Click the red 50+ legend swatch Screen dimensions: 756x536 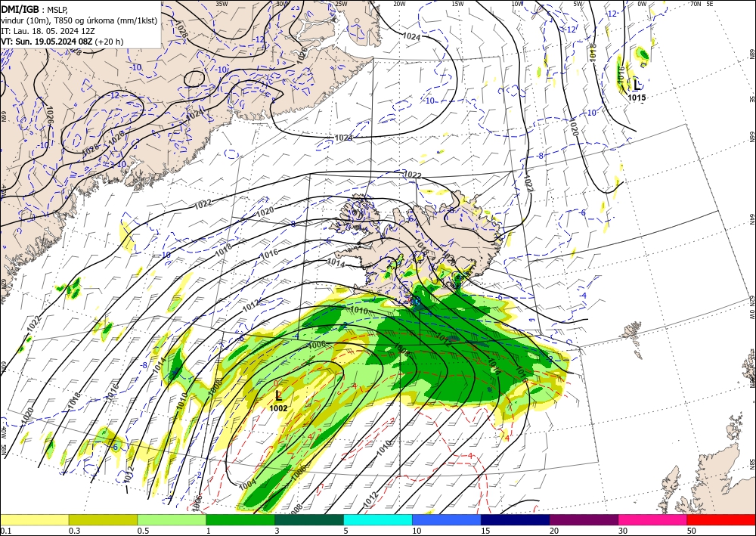click(721, 519)
